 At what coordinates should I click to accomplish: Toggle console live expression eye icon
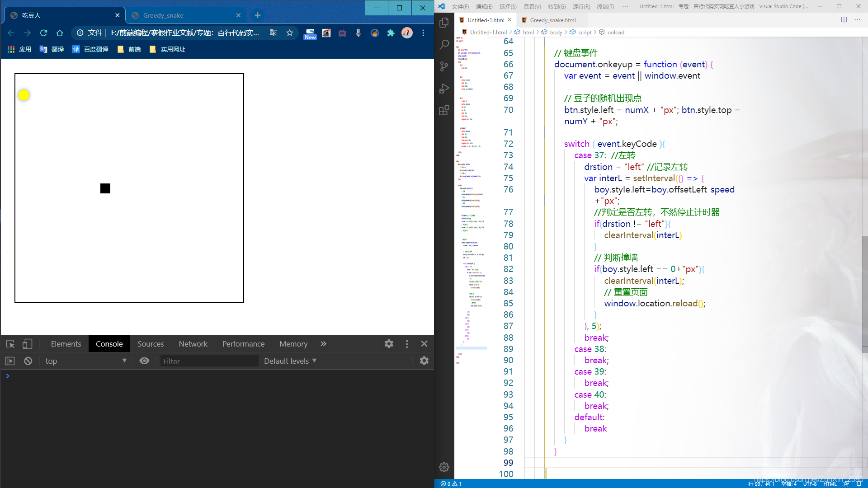click(x=144, y=361)
